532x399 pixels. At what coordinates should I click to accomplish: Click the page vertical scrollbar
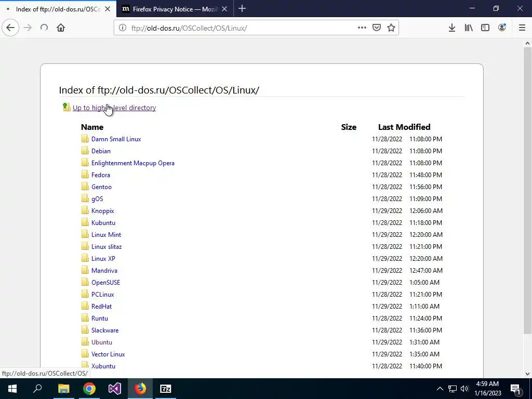(527, 190)
